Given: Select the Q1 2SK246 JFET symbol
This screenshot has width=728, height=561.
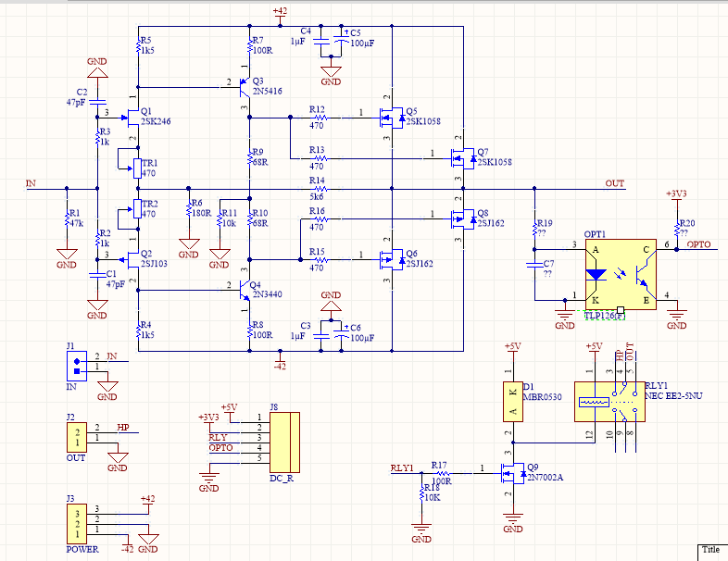Looking at the screenshot, I should tap(132, 116).
